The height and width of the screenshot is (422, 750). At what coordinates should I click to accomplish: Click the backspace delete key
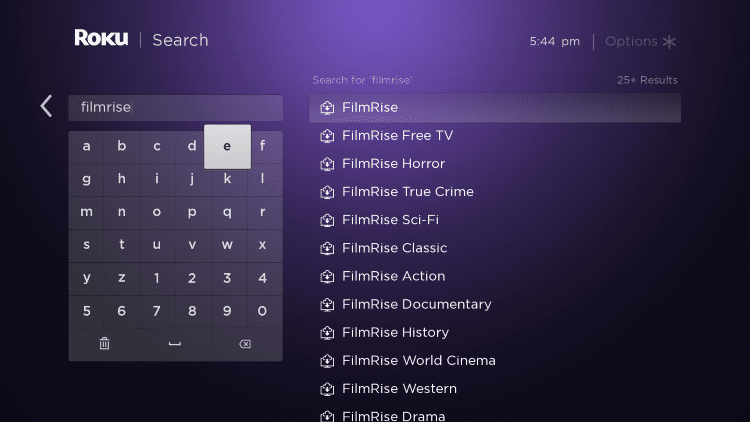[245, 344]
